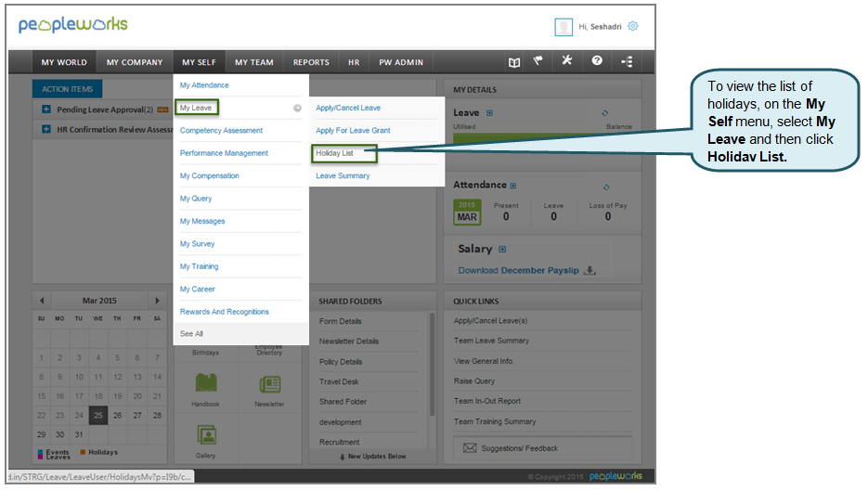The height and width of the screenshot is (490, 868).
Task: Click See All in menu
Action: click(191, 334)
